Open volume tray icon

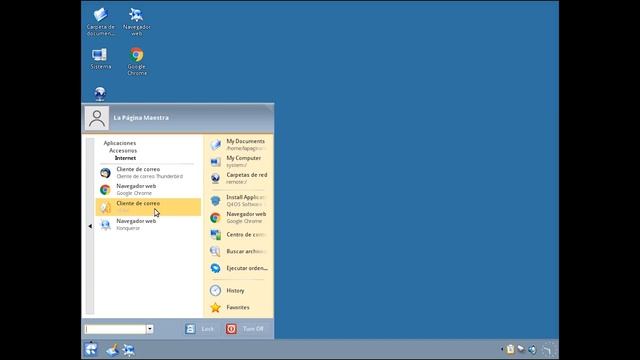(x=532, y=349)
